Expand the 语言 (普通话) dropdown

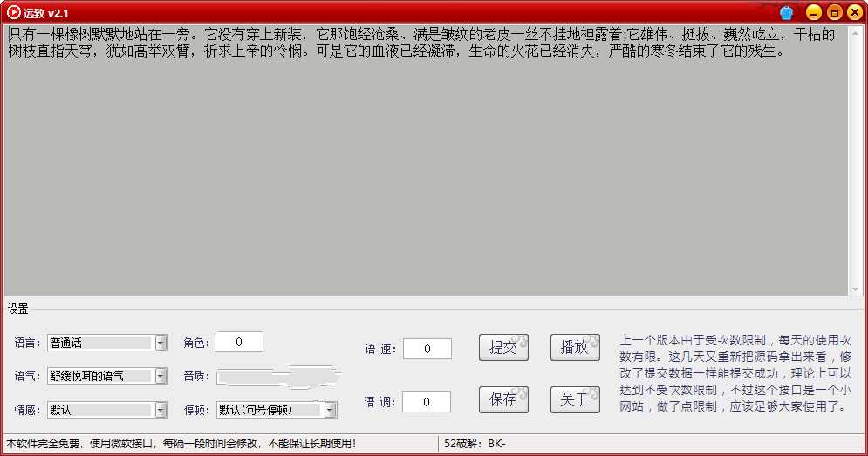pos(161,343)
